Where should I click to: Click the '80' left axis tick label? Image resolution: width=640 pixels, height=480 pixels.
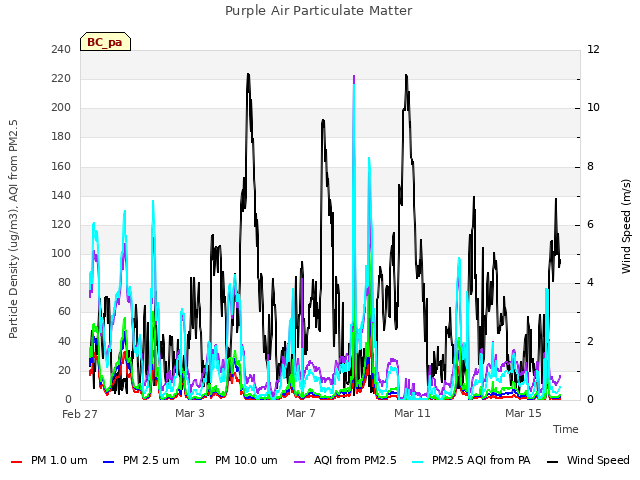coord(64,282)
